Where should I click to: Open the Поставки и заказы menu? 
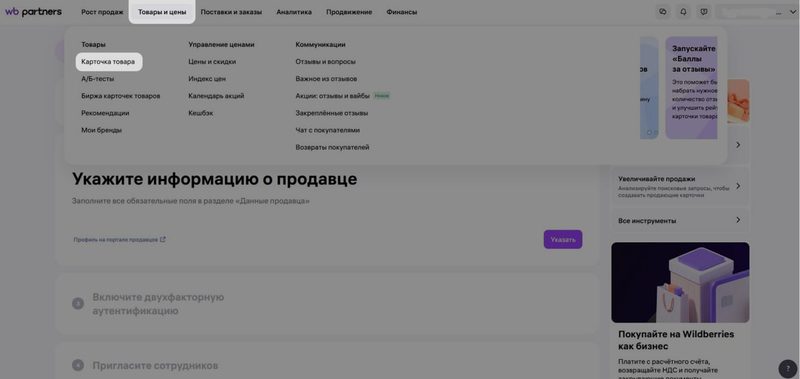(x=231, y=12)
